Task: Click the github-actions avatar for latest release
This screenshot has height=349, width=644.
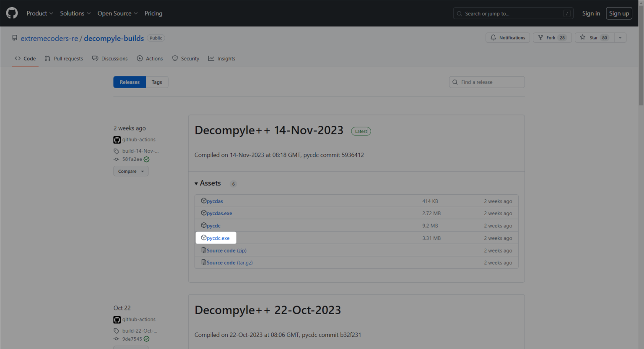Action: [117, 140]
